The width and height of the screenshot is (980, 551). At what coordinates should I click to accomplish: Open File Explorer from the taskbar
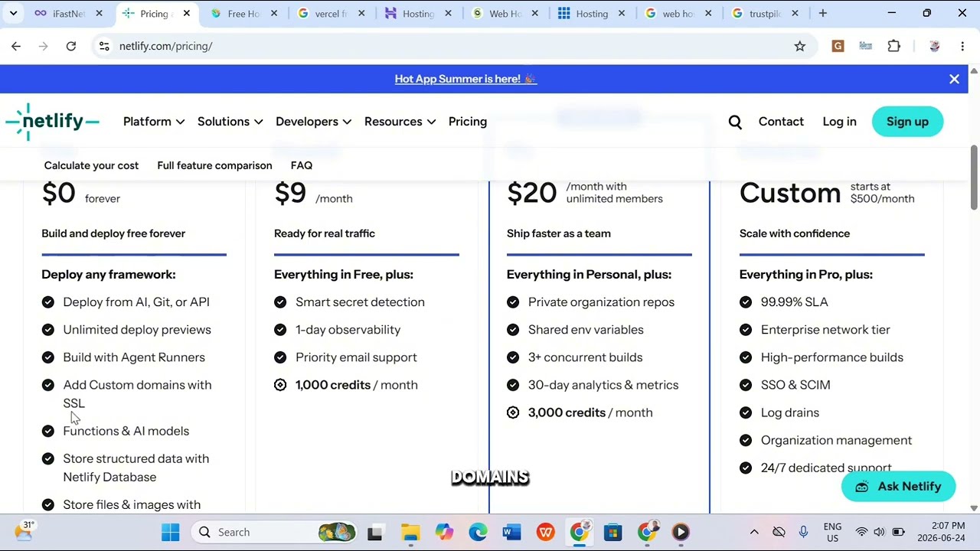click(410, 532)
